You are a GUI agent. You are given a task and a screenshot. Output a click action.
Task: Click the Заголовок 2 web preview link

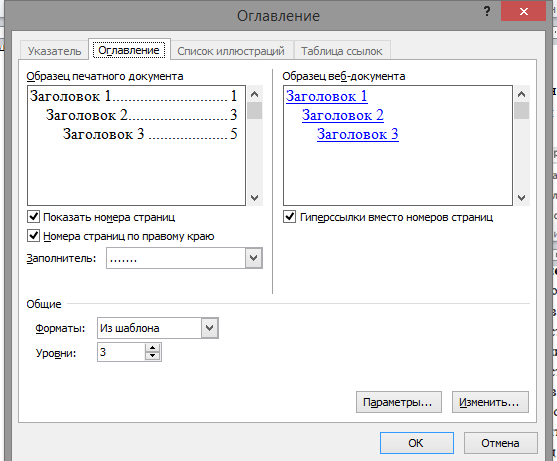click(x=343, y=115)
